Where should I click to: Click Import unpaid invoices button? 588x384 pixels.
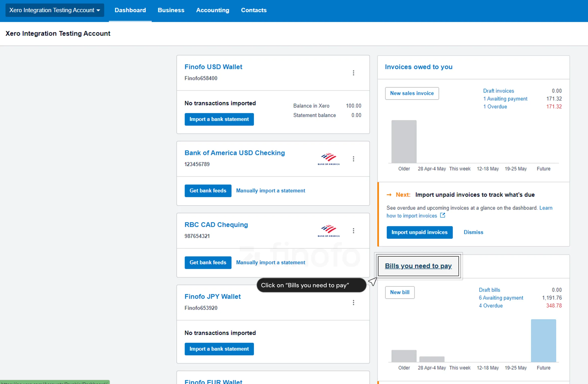419,232
